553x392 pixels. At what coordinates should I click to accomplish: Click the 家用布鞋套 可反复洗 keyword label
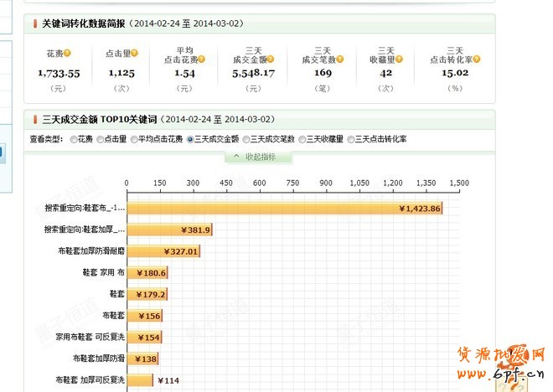90,337
